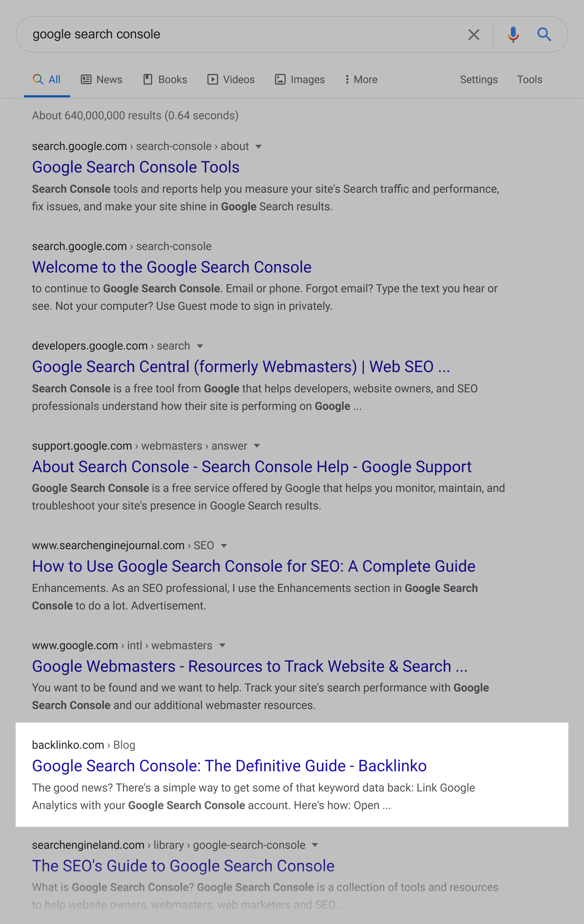Screen dimensions: 584x924
Task: Click the microphone voice search icon
Action: click(x=512, y=34)
